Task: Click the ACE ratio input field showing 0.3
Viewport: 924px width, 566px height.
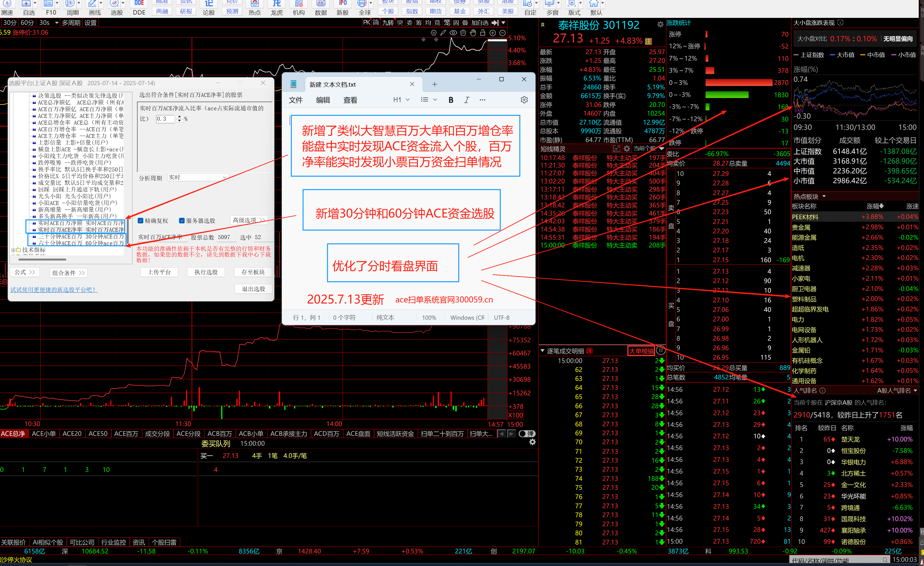Action: pos(165,119)
